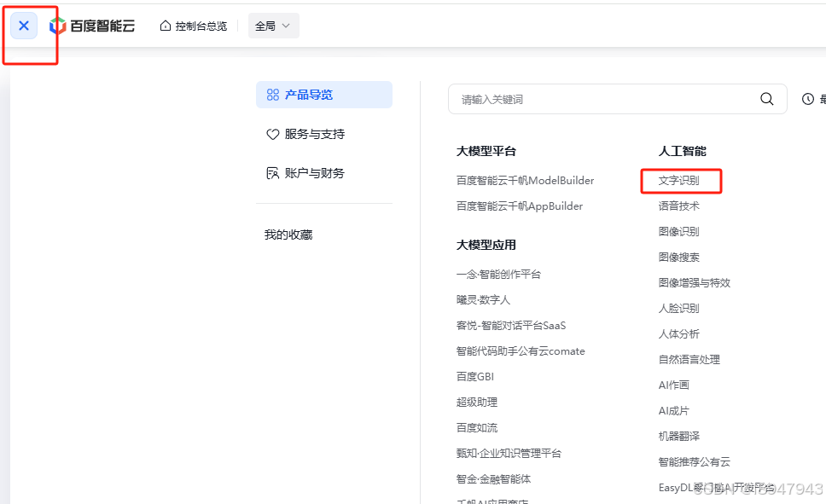Open 人体分析 product
This screenshot has width=826, height=504.
point(679,334)
